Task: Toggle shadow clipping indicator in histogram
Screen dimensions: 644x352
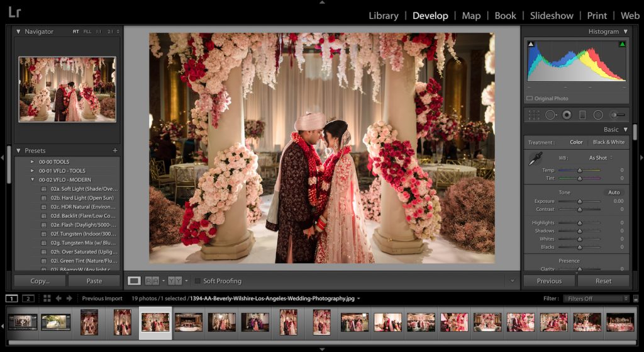Action: coord(531,44)
